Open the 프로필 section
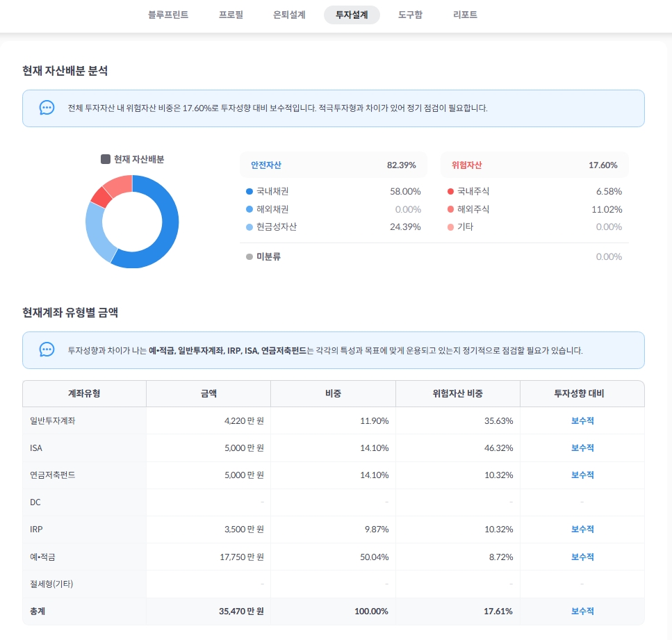The width and height of the screenshot is (672, 640). 230,15
